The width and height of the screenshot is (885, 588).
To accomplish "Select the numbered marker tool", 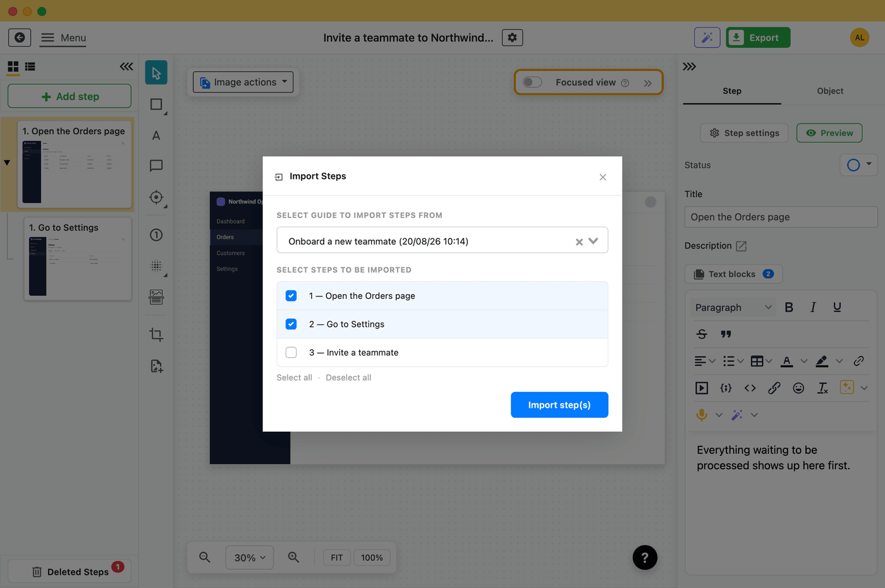I will coord(156,235).
